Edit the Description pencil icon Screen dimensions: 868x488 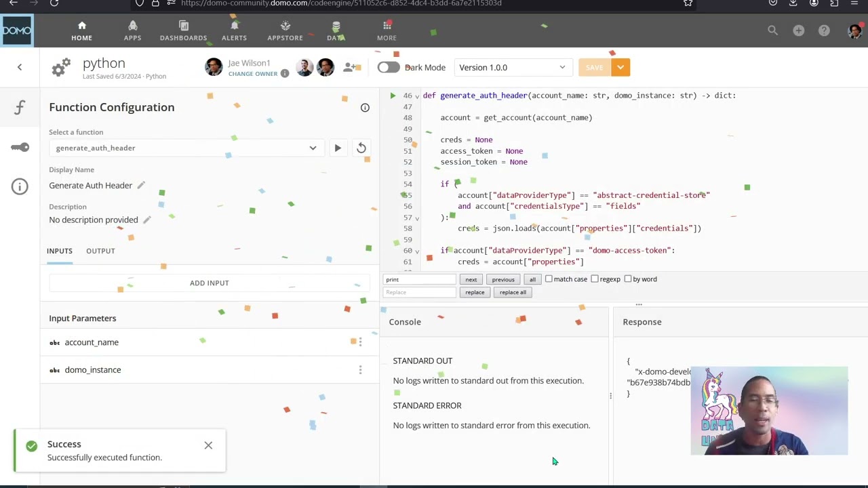point(146,220)
